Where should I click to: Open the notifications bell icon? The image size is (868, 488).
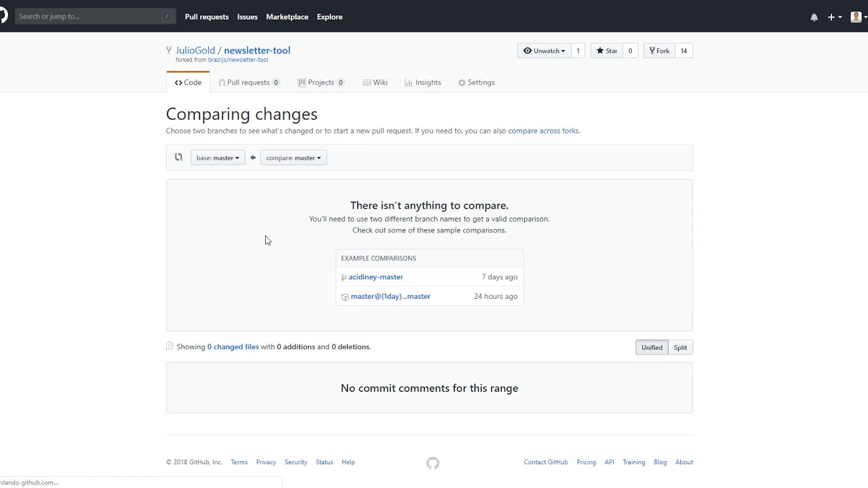tap(814, 17)
